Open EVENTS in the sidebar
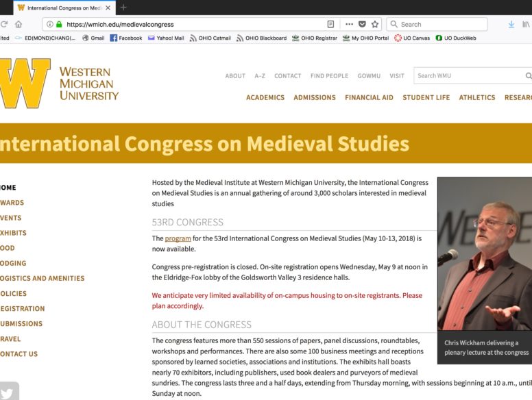 10,218
